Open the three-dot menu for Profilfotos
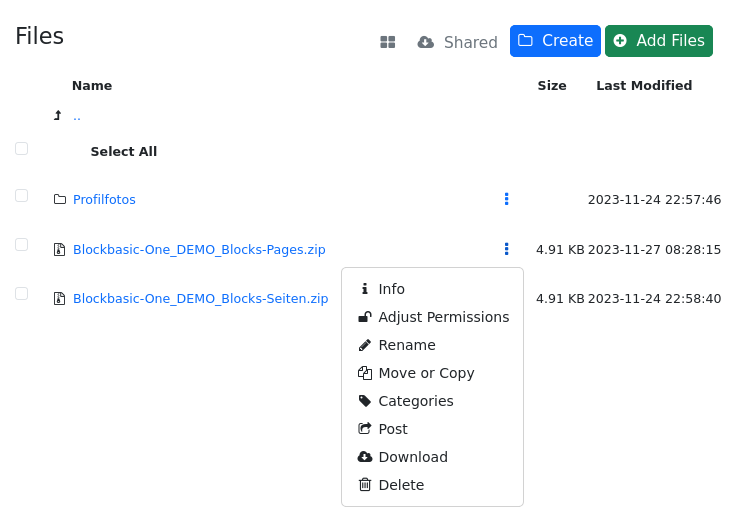The height and width of the screenshot is (528, 735). pyautogui.click(x=507, y=200)
